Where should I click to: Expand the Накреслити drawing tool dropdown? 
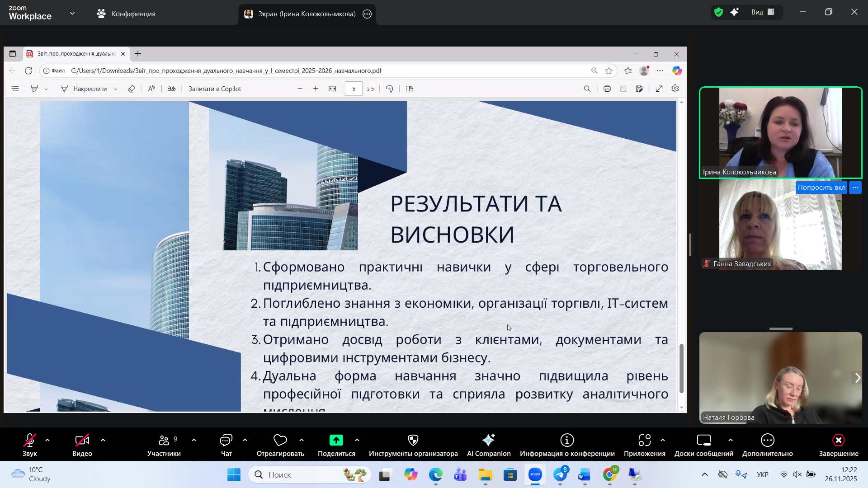[116, 89]
